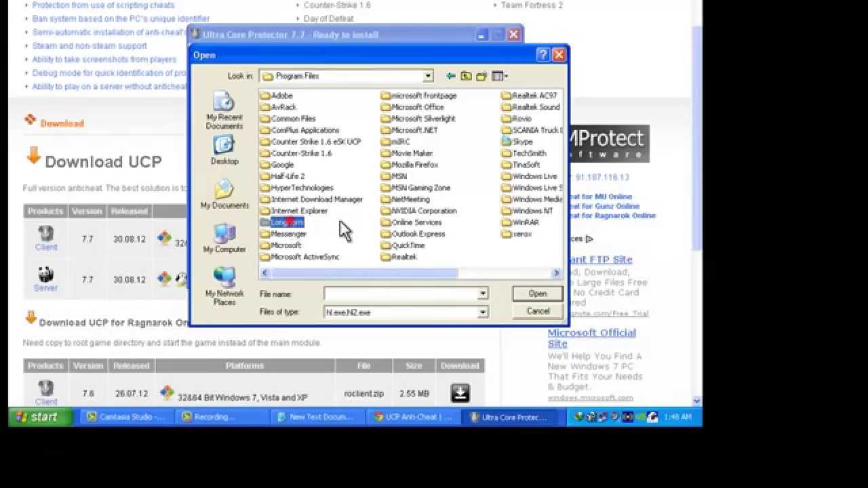Expand the File name dropdown arrow
The height and width of the screenshot is (488, 868).
click(x=483, y=293)
